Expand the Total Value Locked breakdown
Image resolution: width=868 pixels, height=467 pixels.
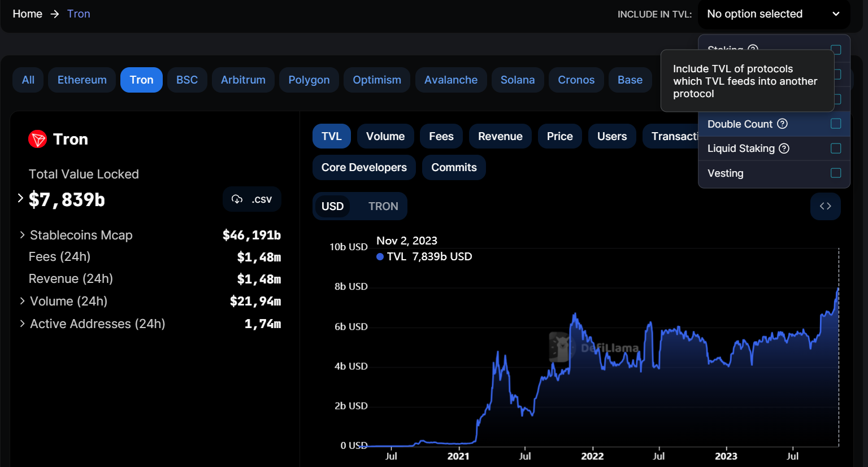click(20, 198)
